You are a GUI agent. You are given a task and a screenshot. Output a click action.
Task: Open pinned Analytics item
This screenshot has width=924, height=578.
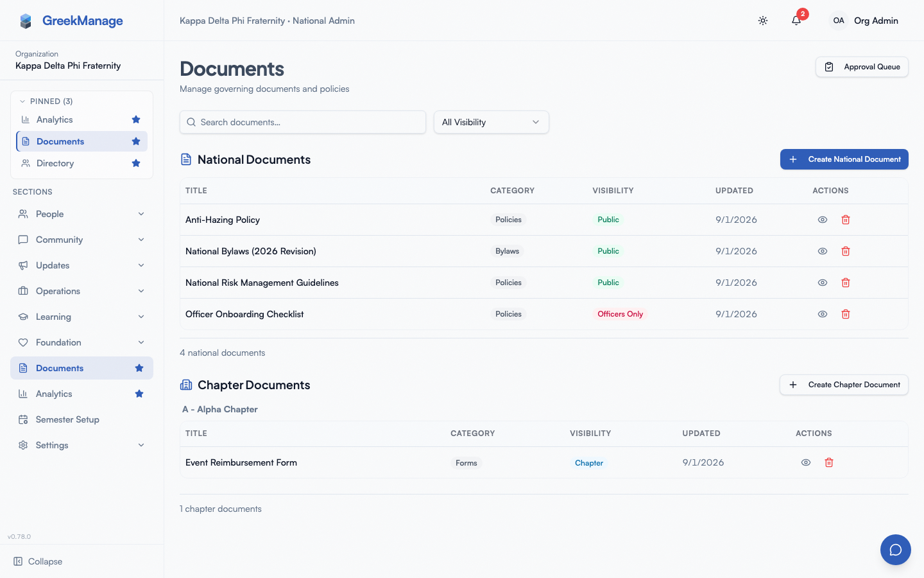81,119
